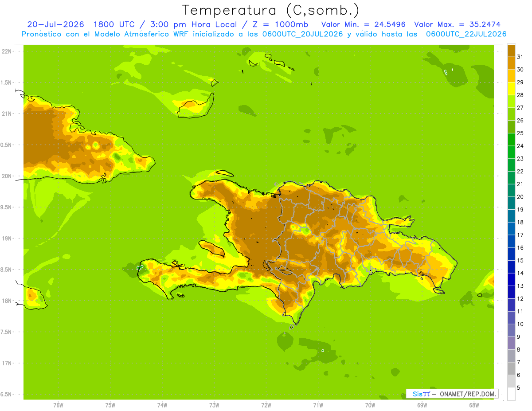Click the "72W" longitude label
This screenshot has width=532, height=411.
tap(266, 405)
